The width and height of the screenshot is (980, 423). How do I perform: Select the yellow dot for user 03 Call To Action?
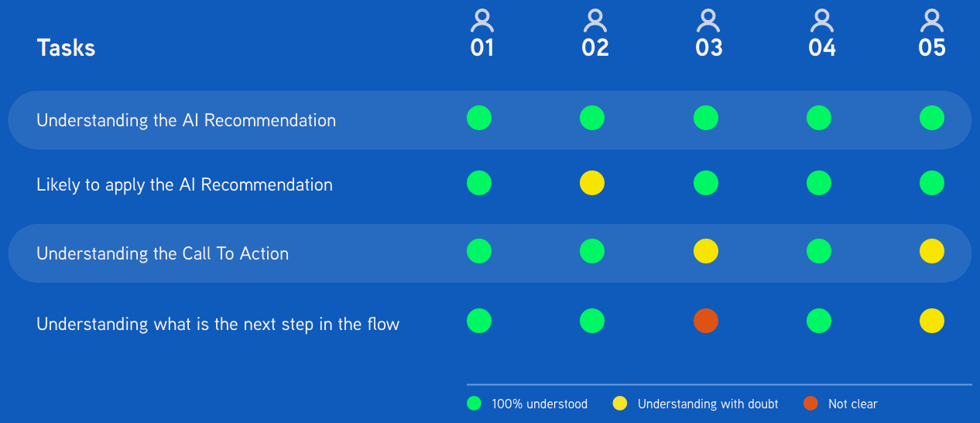(706, 251)
